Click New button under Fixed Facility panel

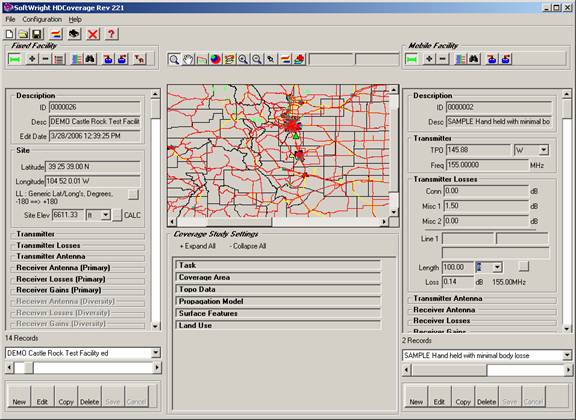(x=19, y=396)
